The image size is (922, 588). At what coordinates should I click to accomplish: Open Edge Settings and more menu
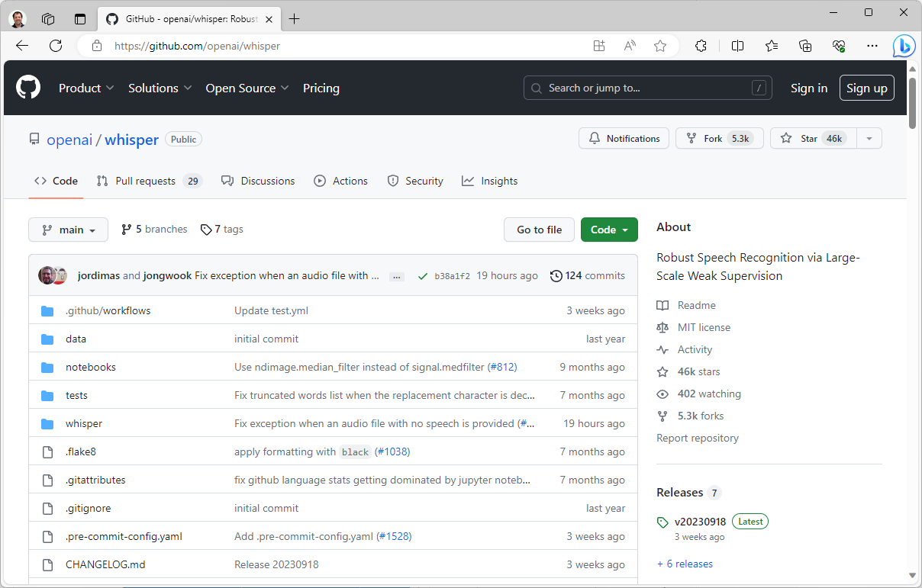pyautogui.click(x=872, y=46)
